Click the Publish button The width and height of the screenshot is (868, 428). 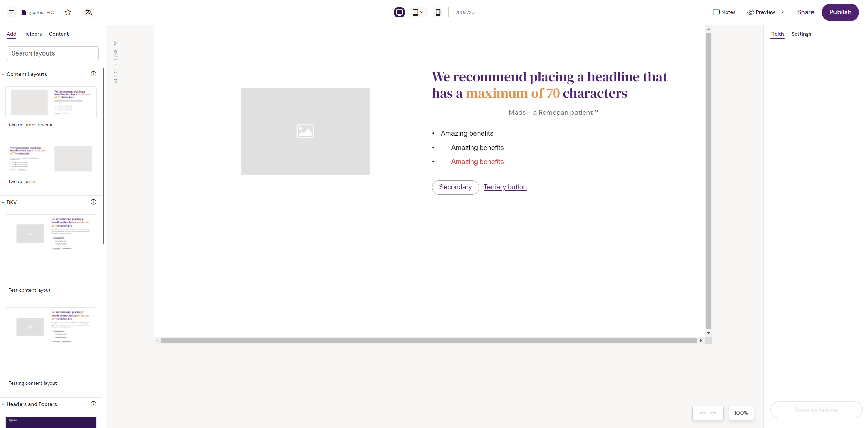(840, 12)
